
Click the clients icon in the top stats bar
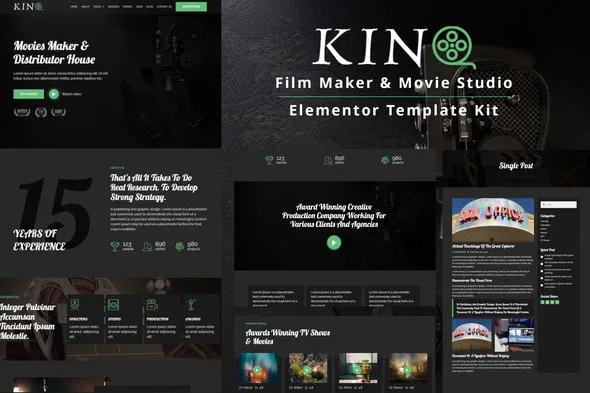click(x=328, y=160)
